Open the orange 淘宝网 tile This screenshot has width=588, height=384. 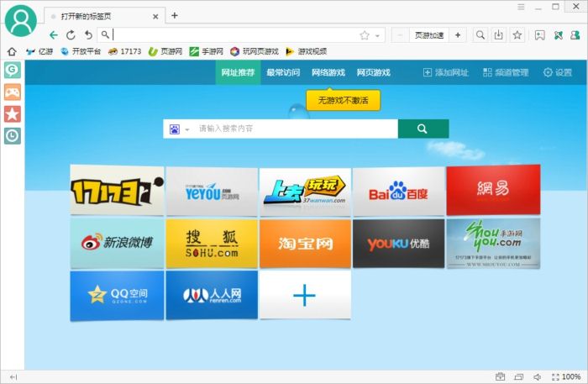tap(305, 244)
